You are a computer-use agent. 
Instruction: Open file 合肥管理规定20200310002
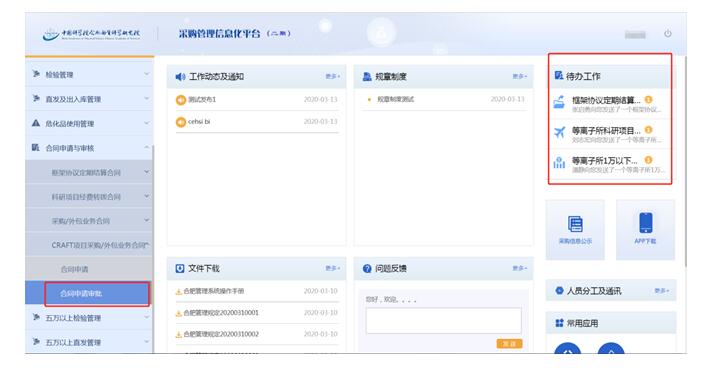point(221,334)
